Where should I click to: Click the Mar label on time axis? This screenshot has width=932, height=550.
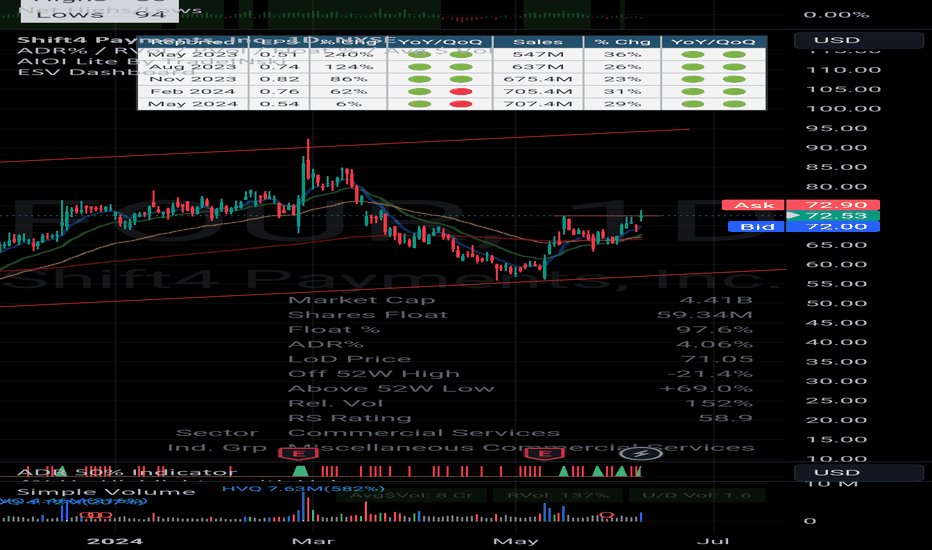coord(313,541)
